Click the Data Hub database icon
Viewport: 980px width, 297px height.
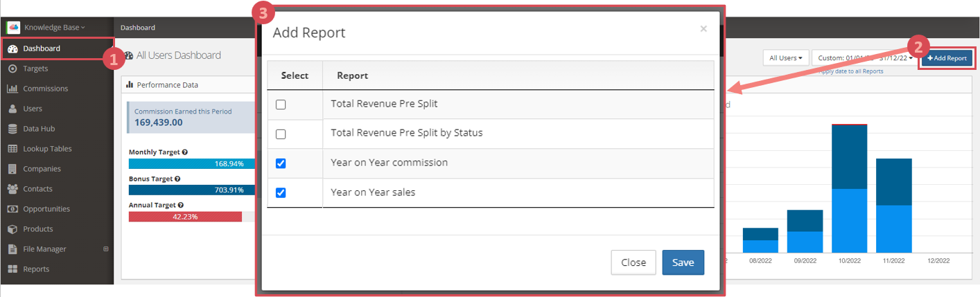click(x=12, y=129)
